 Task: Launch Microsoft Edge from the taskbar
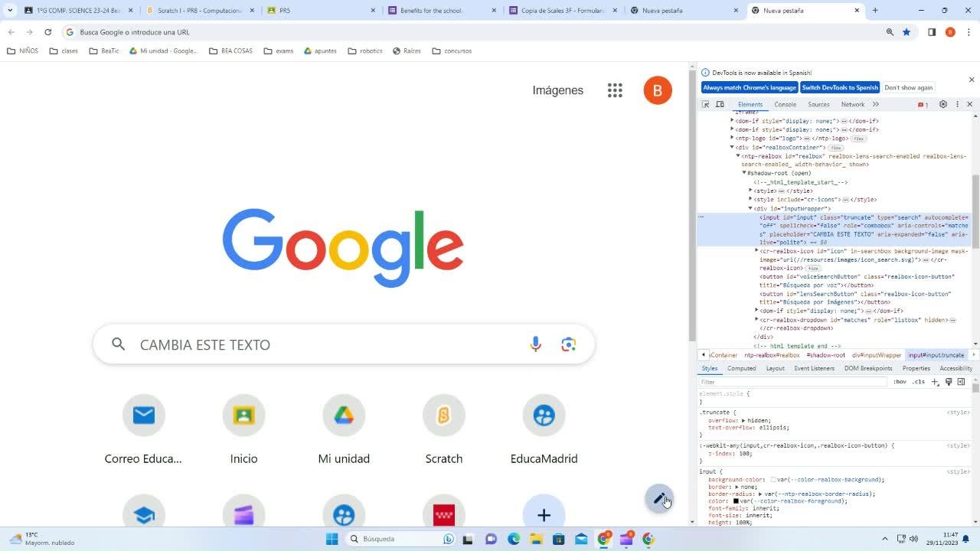pos(514,539)
